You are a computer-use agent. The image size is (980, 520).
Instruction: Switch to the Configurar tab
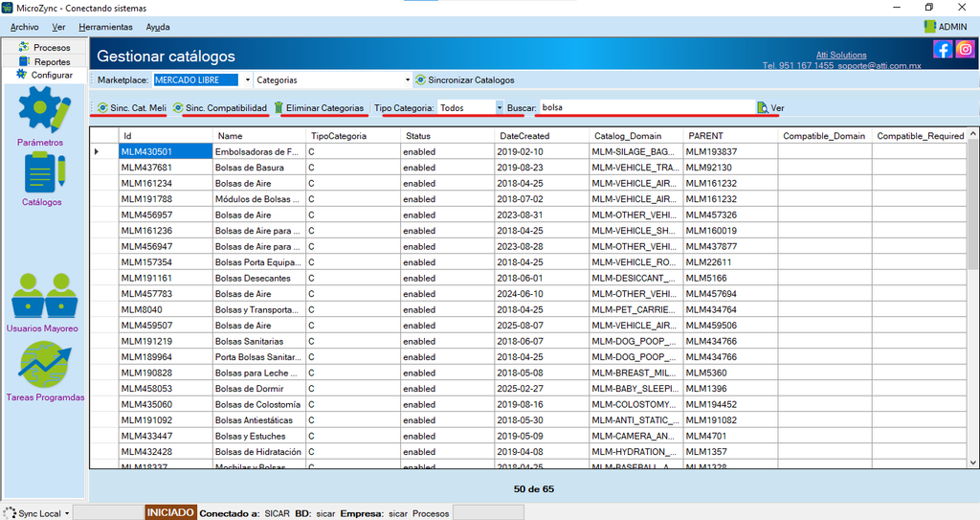[x=44, y=75]
